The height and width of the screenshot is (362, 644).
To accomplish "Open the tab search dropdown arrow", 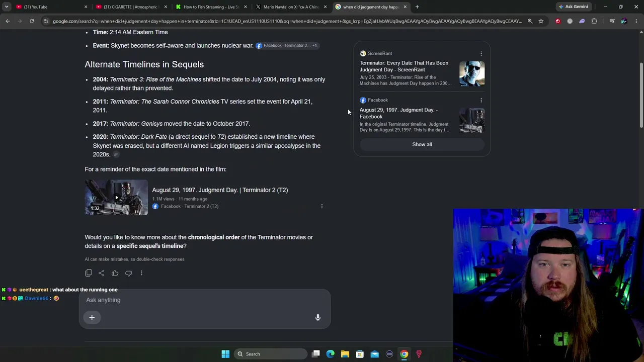I will pyautogui.click(x=7, y=7).
